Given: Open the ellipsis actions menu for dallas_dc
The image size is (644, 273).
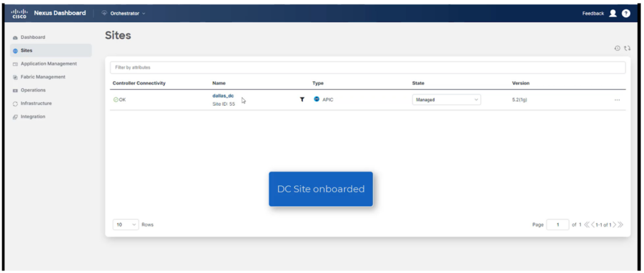Looking at the screenshot, I should (x=617, y=100).
